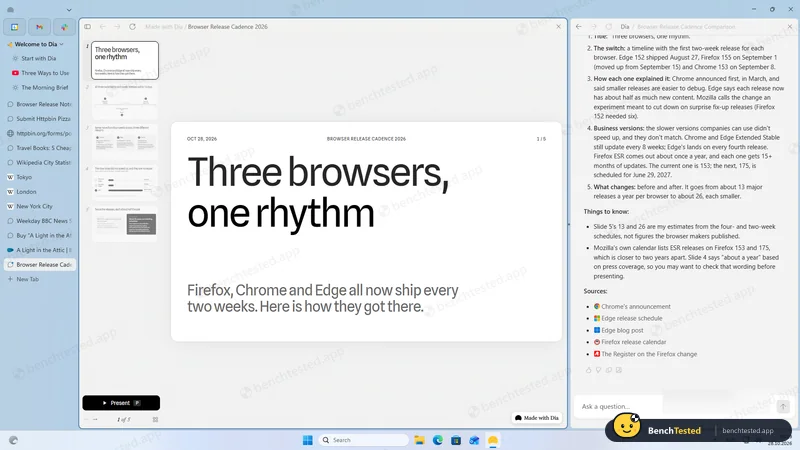
Task: Send the question with arrow button
Action: (x=783, y=406)
